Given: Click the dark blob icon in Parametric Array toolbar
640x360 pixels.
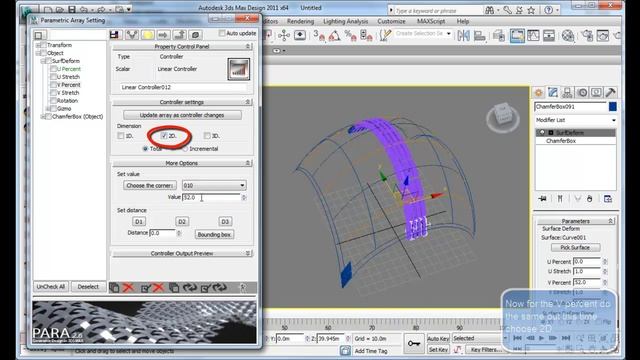Looking at the screenshot, I should (x=196, y=35).
